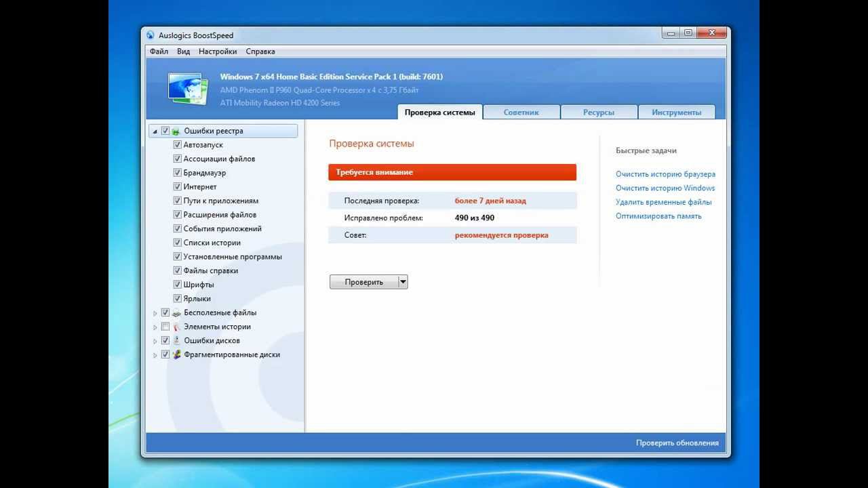This screenshot has width=868, height=488.
Task: Click the Быстрые задачи heading
Action: [646, 150]
